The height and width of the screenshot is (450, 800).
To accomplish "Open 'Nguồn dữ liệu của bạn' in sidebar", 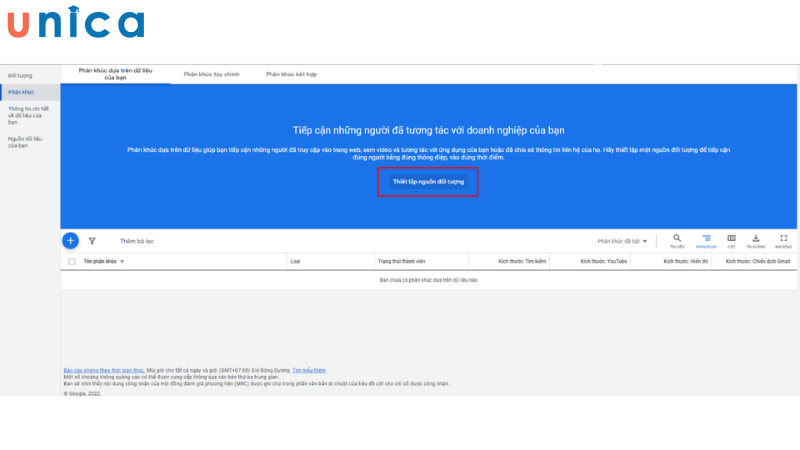I will 20,142.
